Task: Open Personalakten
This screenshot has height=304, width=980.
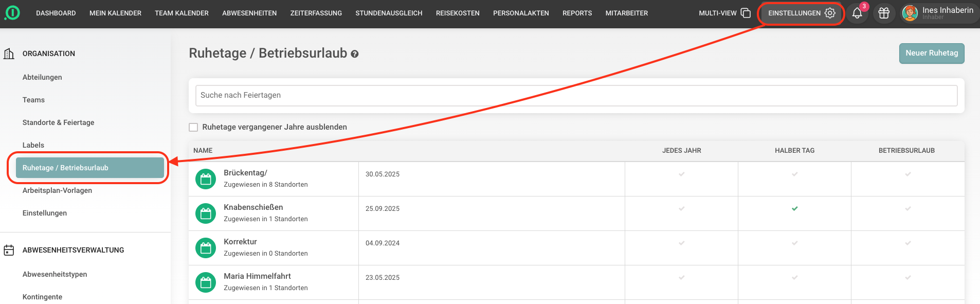Action: (x=521, y=13)
